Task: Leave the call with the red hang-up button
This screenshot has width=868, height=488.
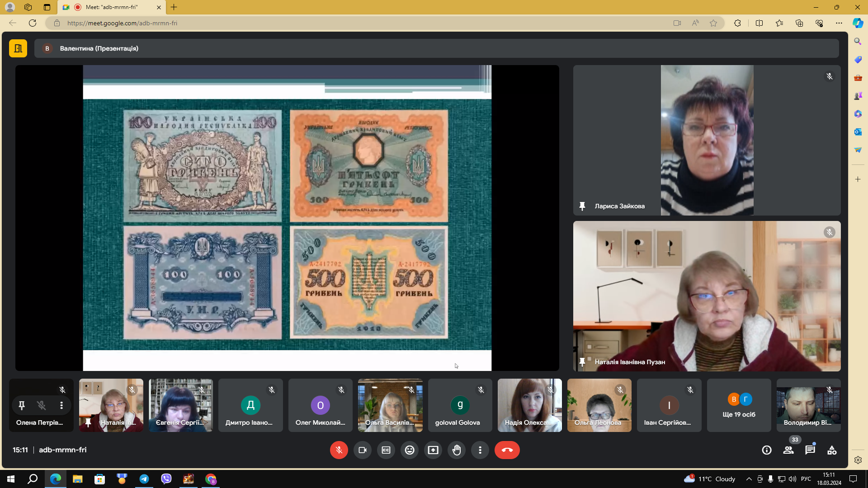Action: pos(507,450)
